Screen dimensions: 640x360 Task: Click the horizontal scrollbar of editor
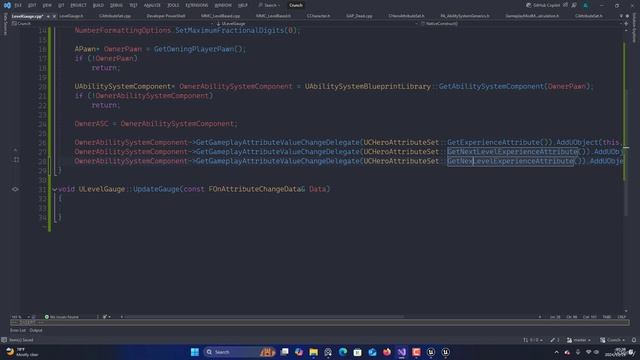tap(265, 317)
